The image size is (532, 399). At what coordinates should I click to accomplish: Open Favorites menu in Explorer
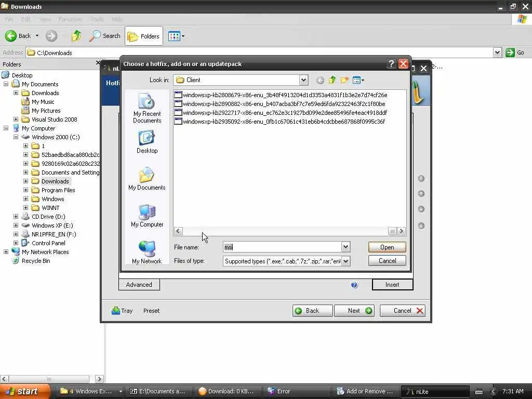tap(70, 19)
